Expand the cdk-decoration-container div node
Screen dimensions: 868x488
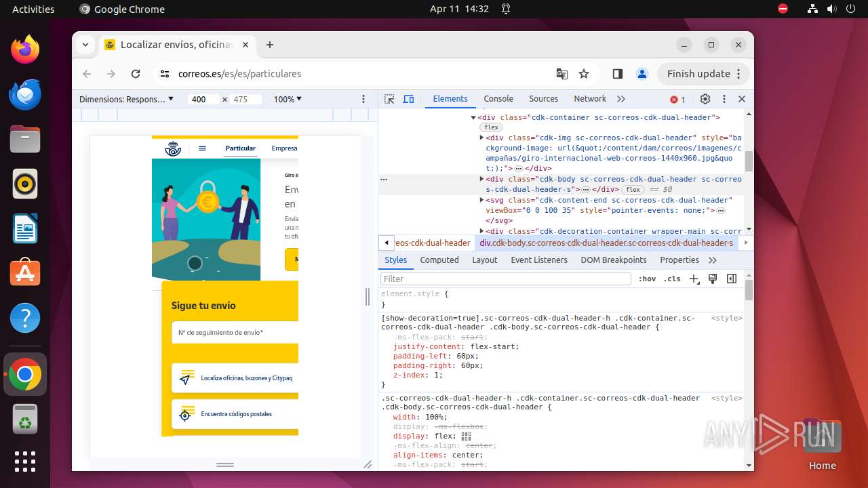click(x=482, y=232)
